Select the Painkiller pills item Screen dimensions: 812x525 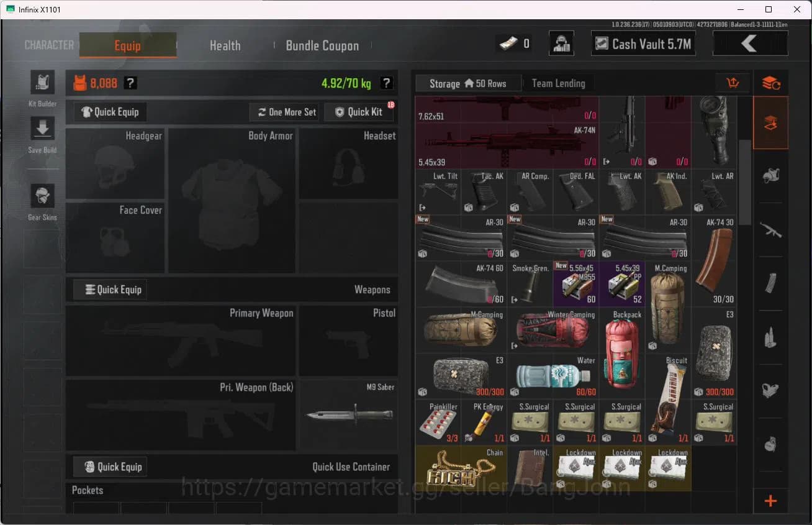tap(438, 422)
